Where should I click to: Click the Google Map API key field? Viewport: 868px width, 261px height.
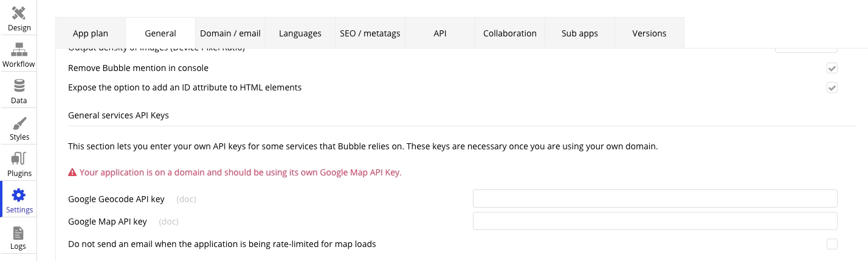click(x=655, y=221)
